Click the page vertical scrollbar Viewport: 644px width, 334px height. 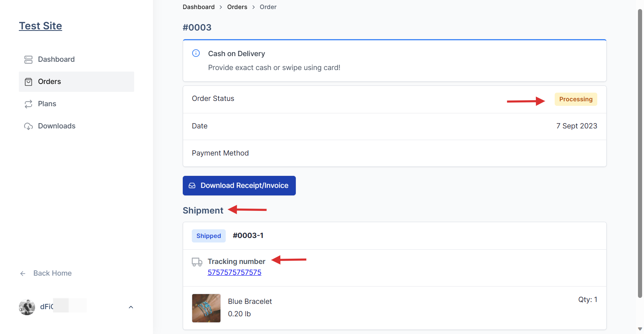(x=639, y=151)
